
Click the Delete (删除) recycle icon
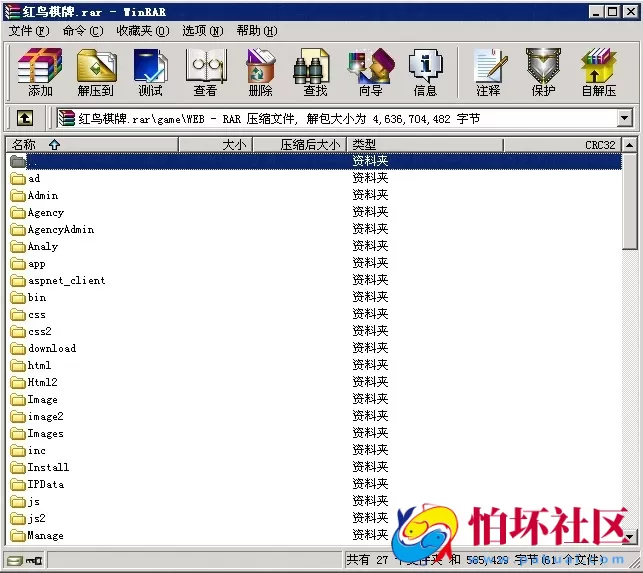click(x=260, y=73)
